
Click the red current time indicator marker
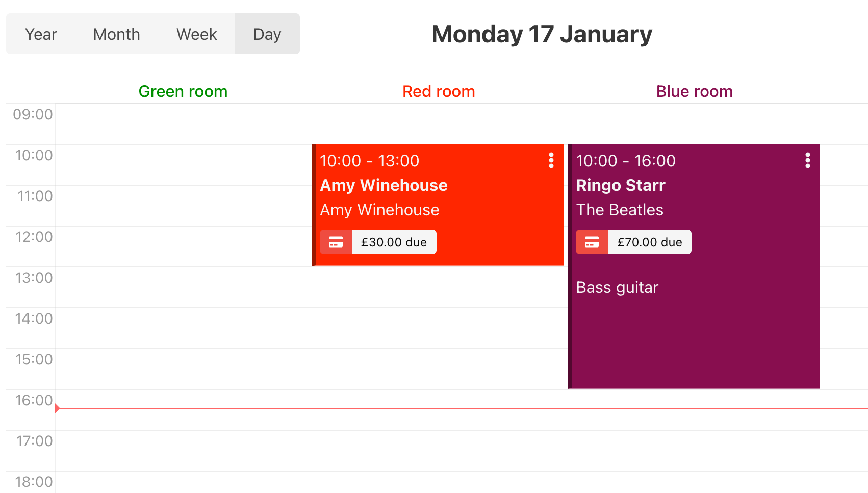58,408
